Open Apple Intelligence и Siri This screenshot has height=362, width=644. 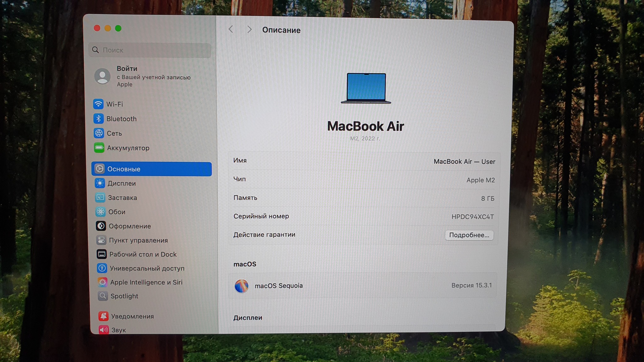click(x=146, y=282)
